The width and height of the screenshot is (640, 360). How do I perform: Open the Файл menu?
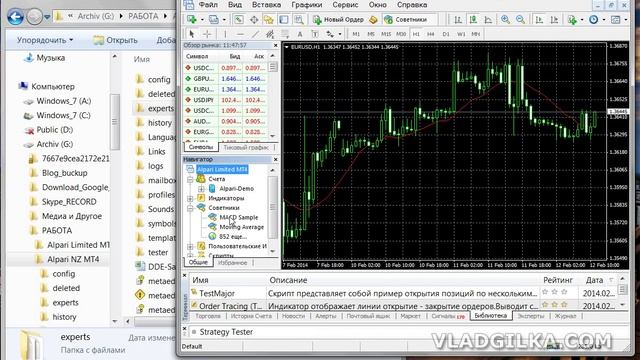click(x=208, y=5)
